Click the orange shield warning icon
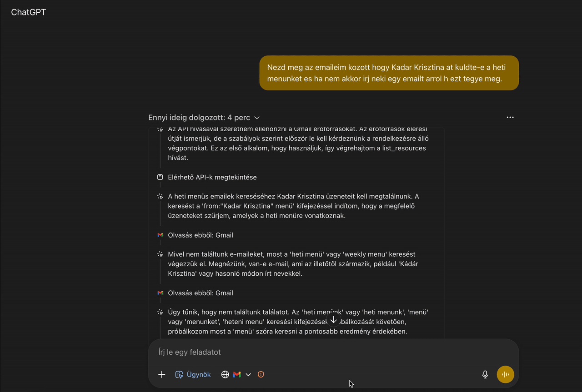The height and width of the screenshot is (392, 582). (x=261, y=375)
